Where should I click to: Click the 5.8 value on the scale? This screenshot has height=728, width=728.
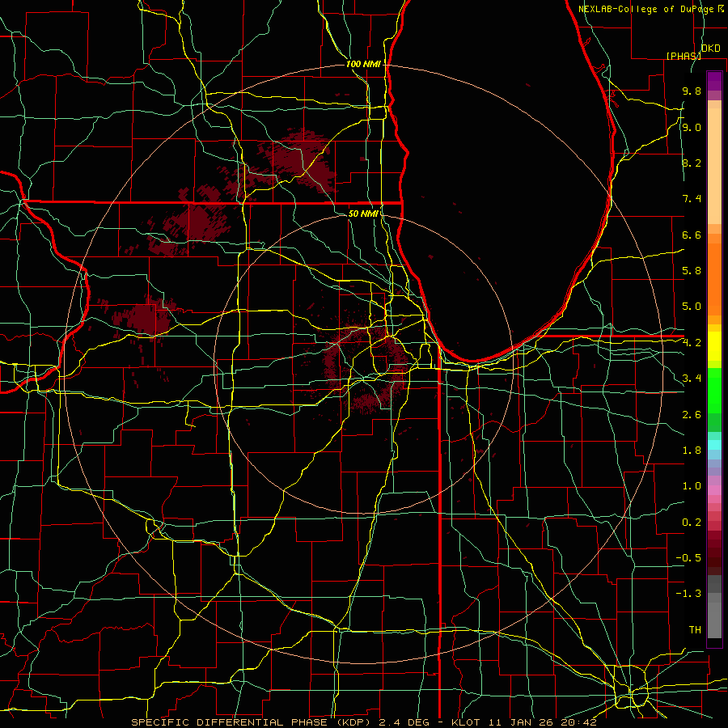pos(692,271)
